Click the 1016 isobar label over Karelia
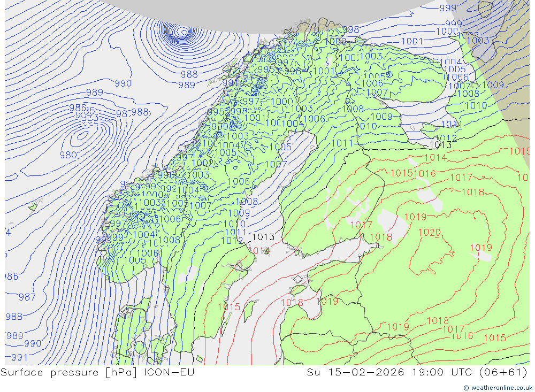 pyautogui.click(x=425, y=173)
